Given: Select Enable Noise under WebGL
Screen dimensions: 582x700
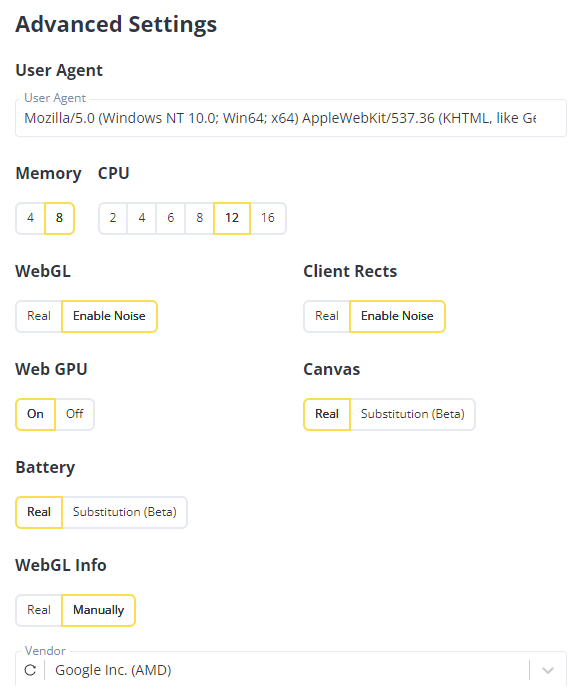Looking at the screenshot, I should [x=109, y=316].
